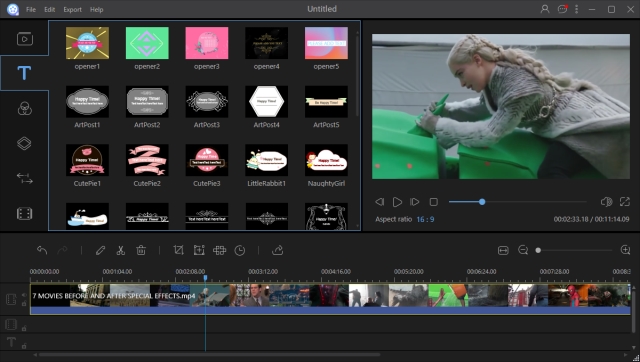Image resolution: width=640 pixels, height=362 pixels.
Task: Split clip with the scissors tool
Action: [120, 250]
